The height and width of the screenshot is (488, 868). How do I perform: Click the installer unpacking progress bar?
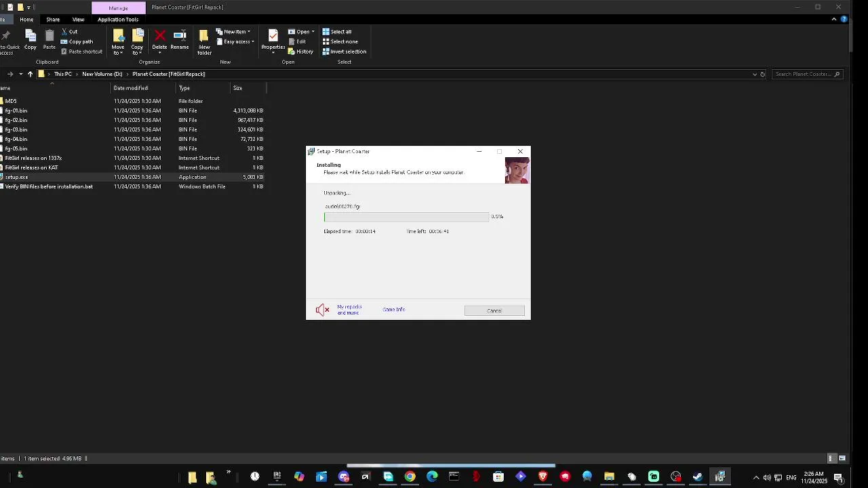coord(406,217)
